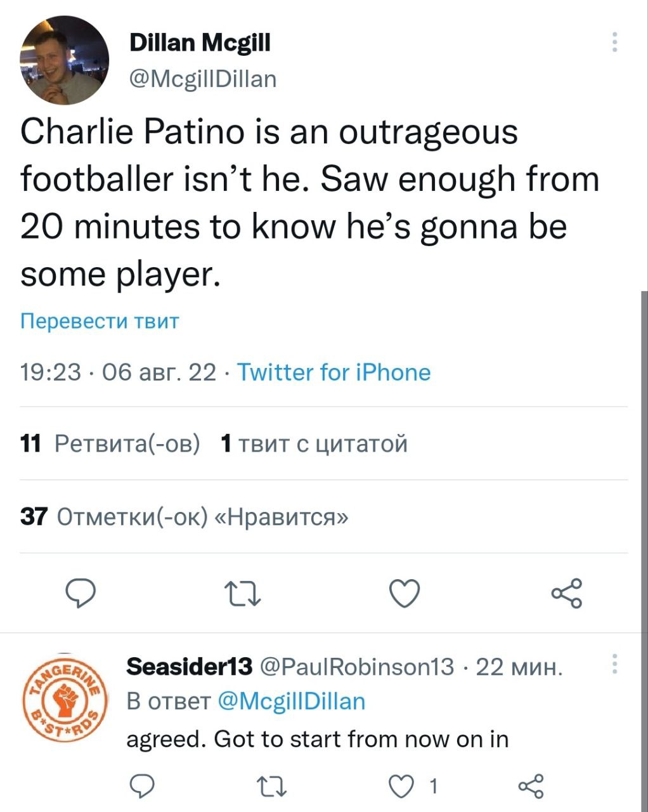
Task: Click reply icon under Dillan Mcgill's tweet
Action: click(82, 594)
